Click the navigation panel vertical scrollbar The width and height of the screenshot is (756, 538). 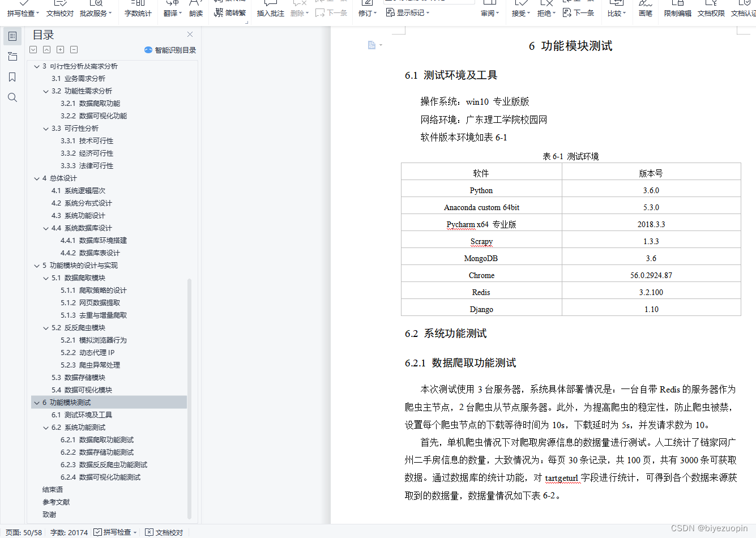pos(190,398)
